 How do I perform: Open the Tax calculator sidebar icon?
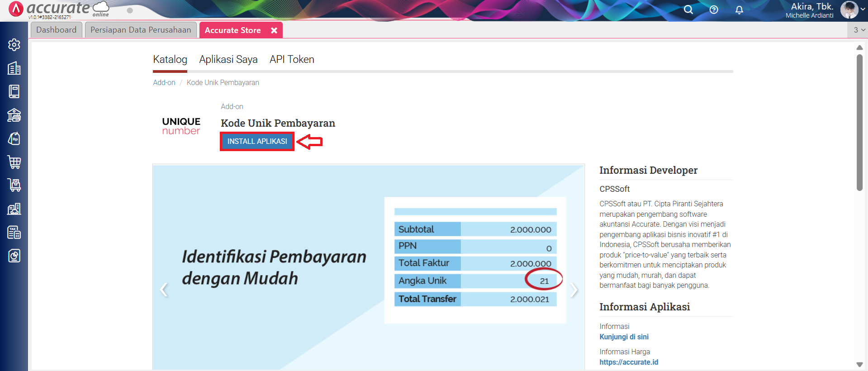point(14,233)
